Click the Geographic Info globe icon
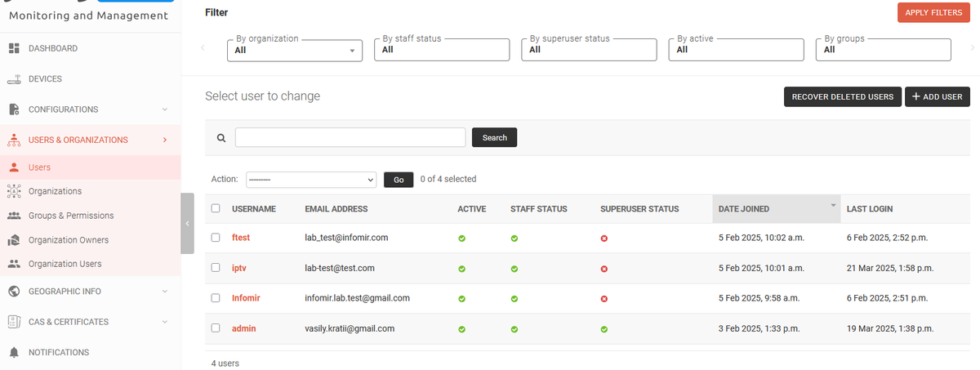 (13, 292)
